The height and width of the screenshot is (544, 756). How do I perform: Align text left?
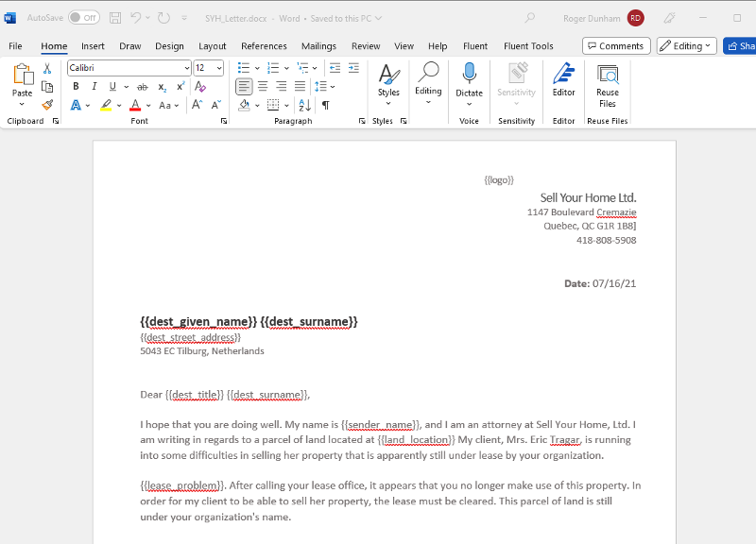[x=244, y=87]
